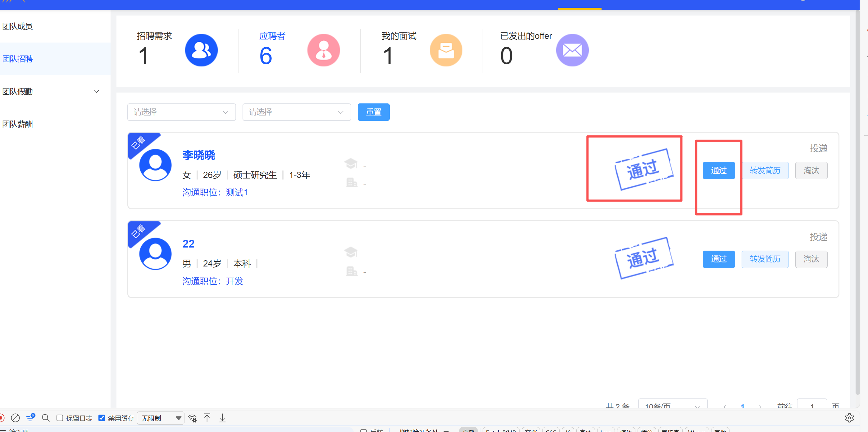
Task: Click the purple offer envelope icon
Action: pos(572,50)
